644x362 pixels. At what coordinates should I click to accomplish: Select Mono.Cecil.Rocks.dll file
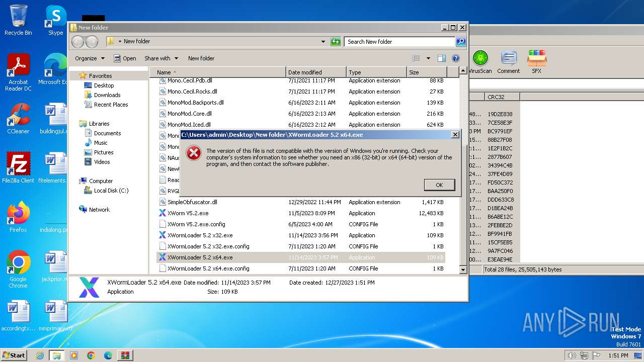pos(301,92)
